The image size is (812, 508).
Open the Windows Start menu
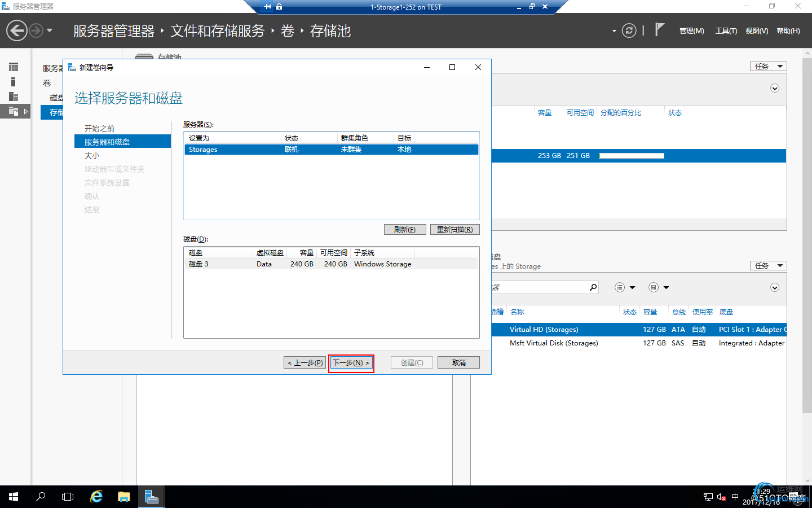tap(14, 497)
